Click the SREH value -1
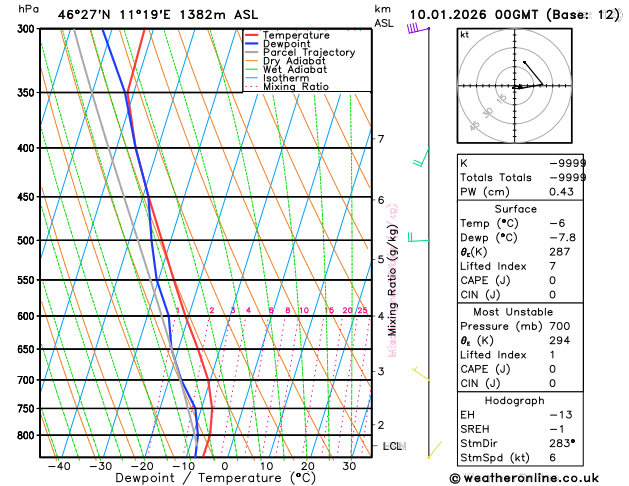Image resolution: width=629 pixels, height=486 pixels. 557,429
